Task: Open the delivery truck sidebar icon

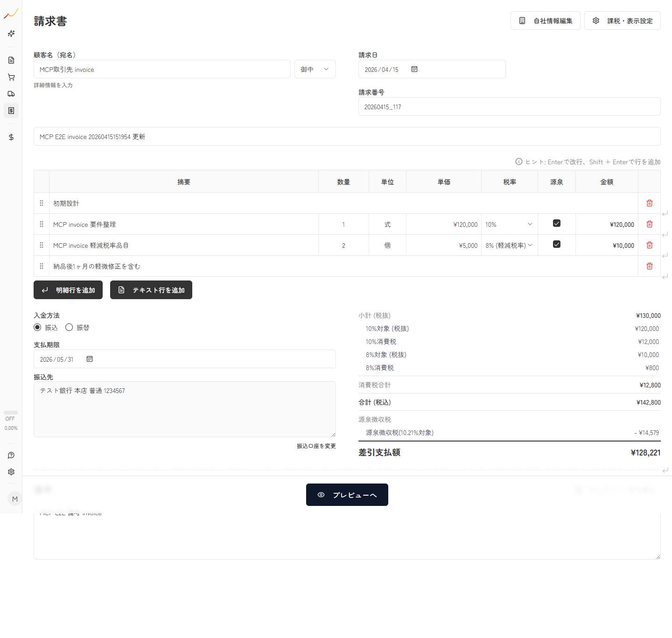Action: click(x=11, y=94)
